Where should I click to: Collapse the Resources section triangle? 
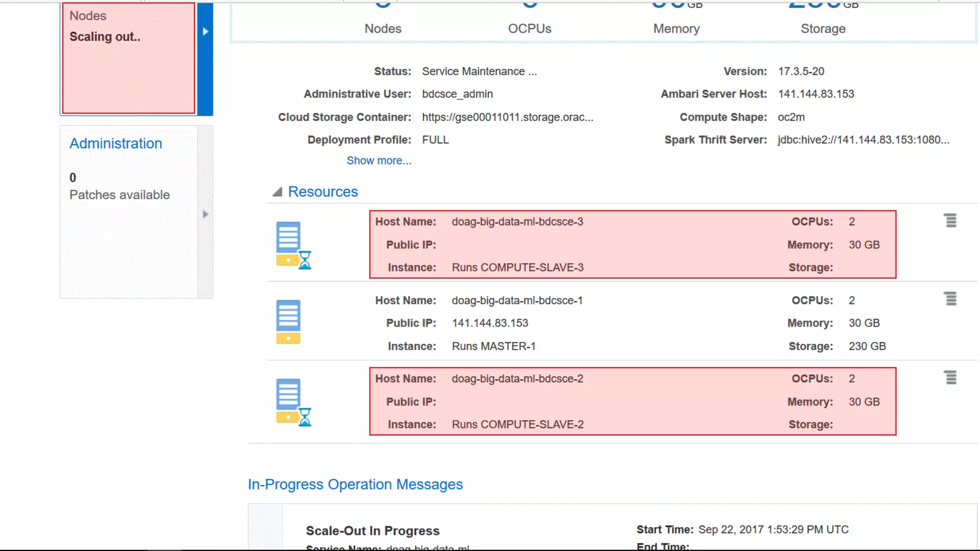click(278, 192)
